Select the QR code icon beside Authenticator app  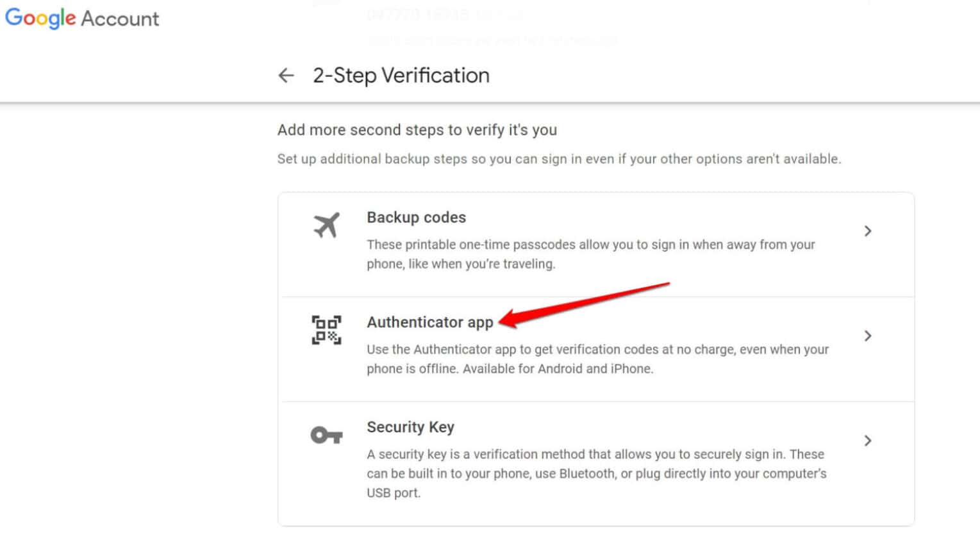coord(327,330)
